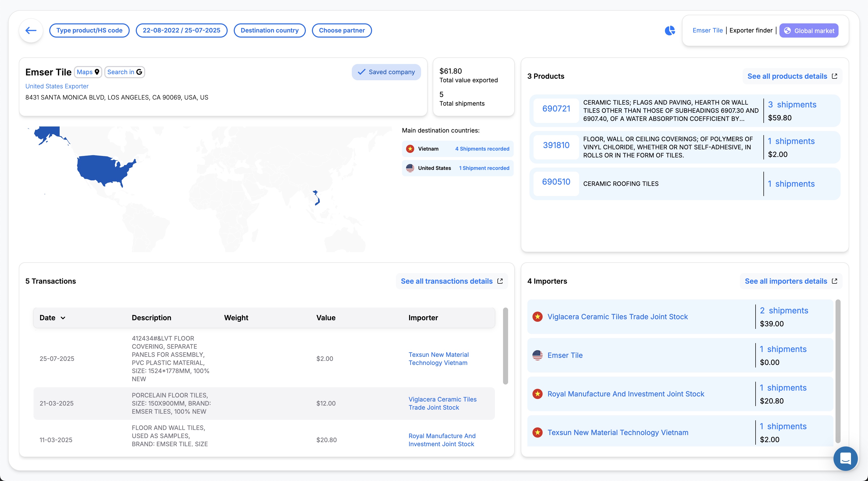
Task: Open the date range 22-08-2022 / 25-07-2025 filter
Action: tap(181, 31)
